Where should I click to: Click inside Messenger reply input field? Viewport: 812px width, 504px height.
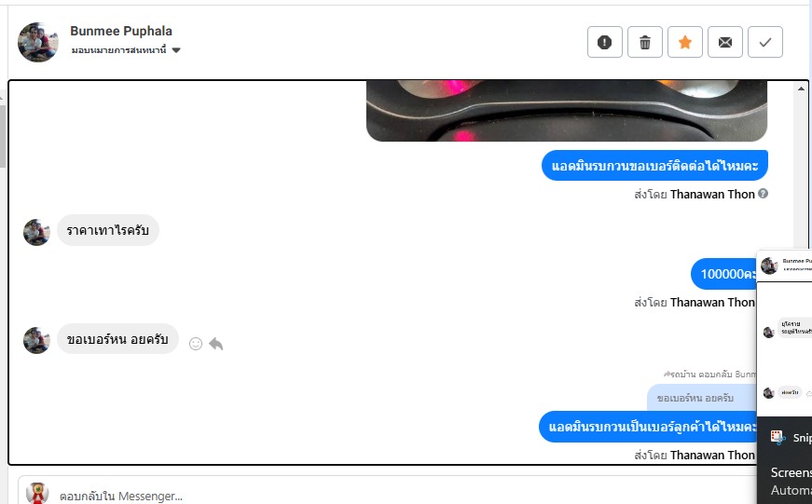(404, 496)
